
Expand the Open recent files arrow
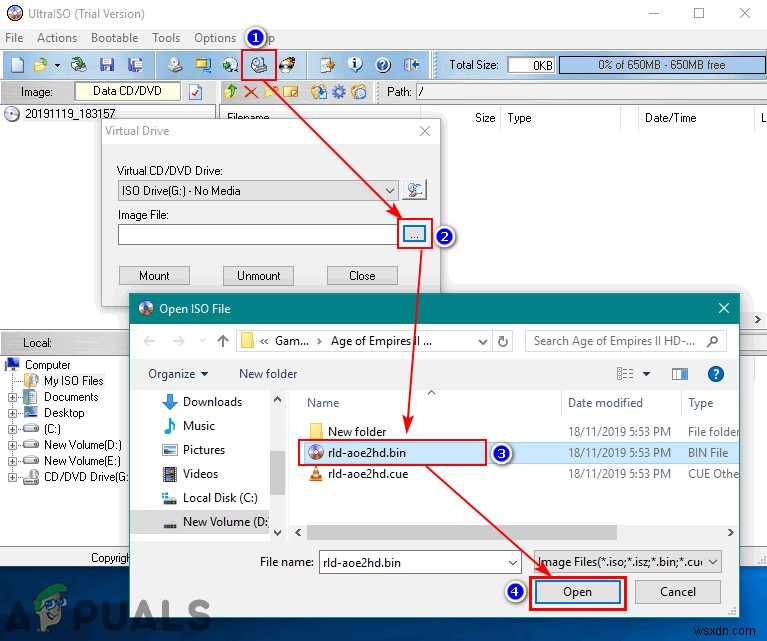point(57,65)
